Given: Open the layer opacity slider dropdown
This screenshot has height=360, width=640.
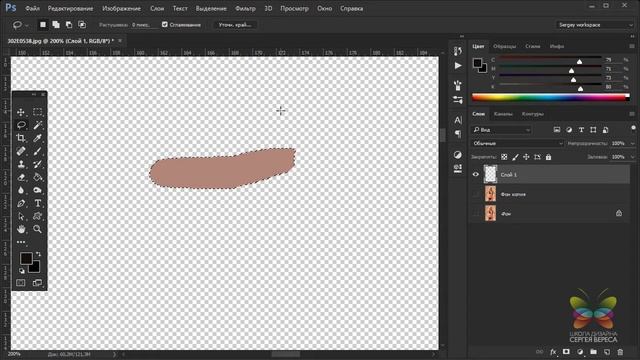Looking at the screenshot, I should click(633, 143).
